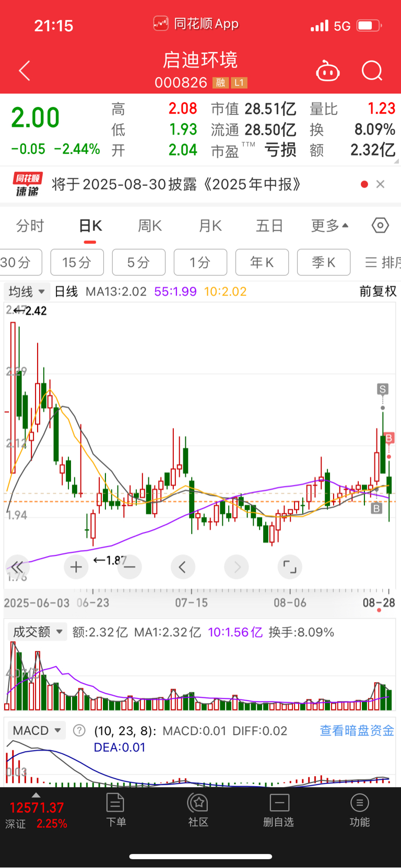Zoom in chart with plus button
Screen dimensions: 401x868
click(76, 567)
